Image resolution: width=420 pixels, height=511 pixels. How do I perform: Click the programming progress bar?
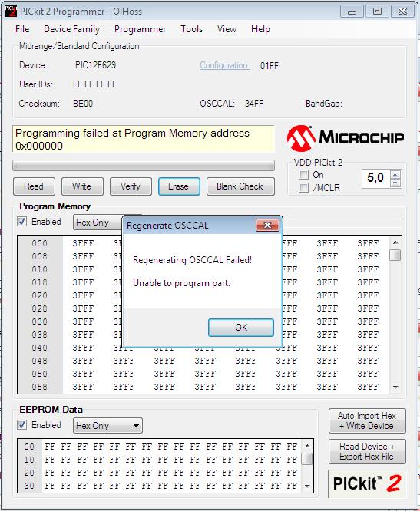click(x=144, y=166)
